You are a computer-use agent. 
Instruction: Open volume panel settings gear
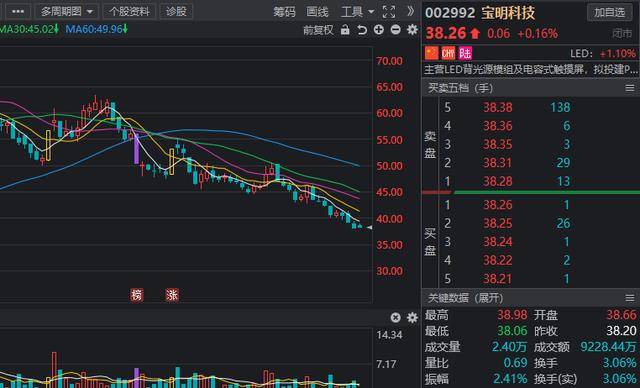[413, 317]
